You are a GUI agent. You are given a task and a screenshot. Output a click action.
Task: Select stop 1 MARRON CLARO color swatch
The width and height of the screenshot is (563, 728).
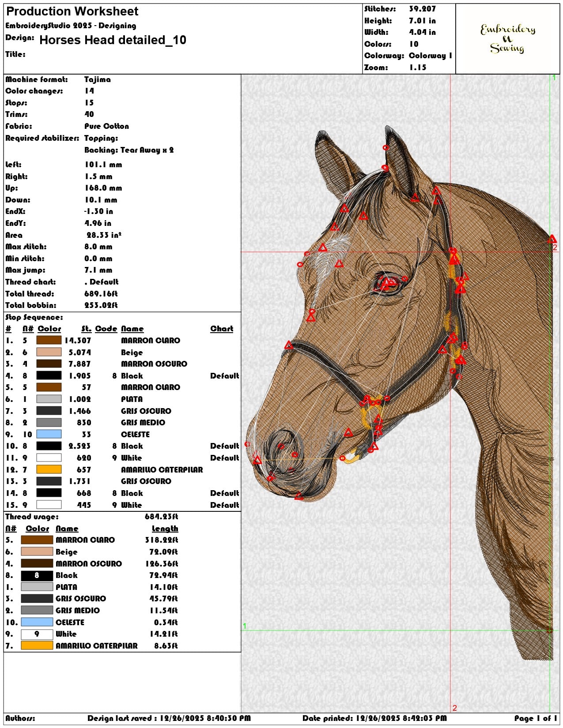49,340
